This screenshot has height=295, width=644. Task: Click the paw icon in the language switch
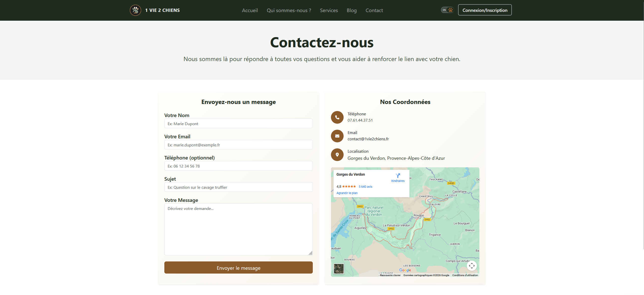[x=450, y=10]
